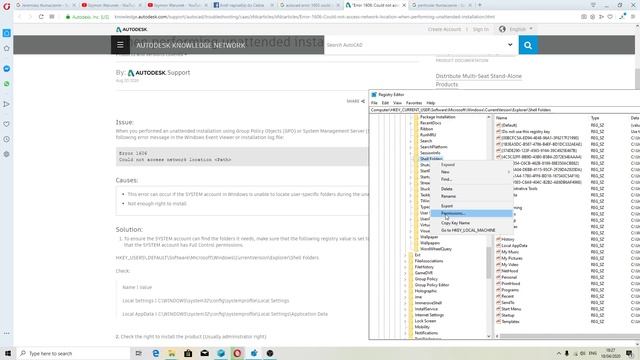Image resolution: width=640 pixels, height=360 pixels.
Task: Reload the page with the refresh icon
Action: coord(41,17)
